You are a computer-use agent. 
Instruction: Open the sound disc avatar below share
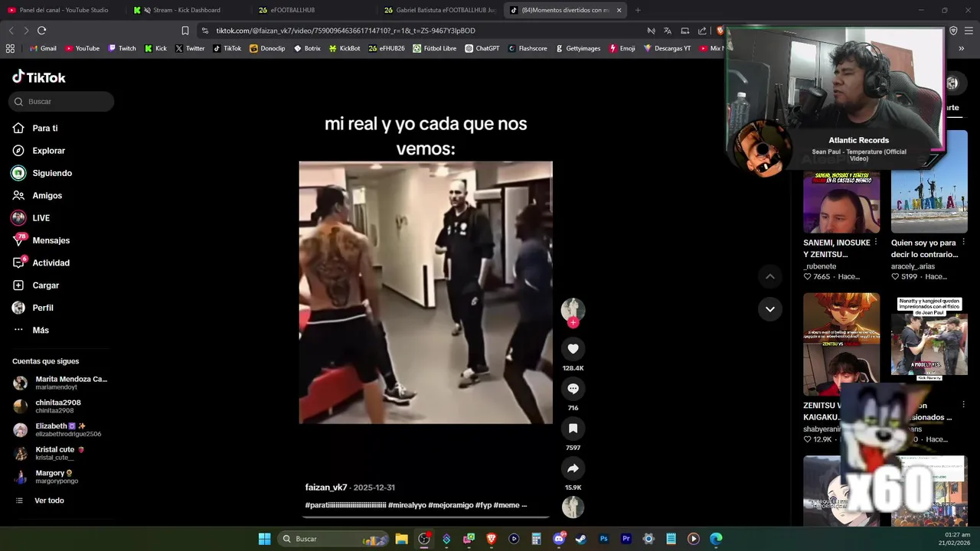(573, 507)
